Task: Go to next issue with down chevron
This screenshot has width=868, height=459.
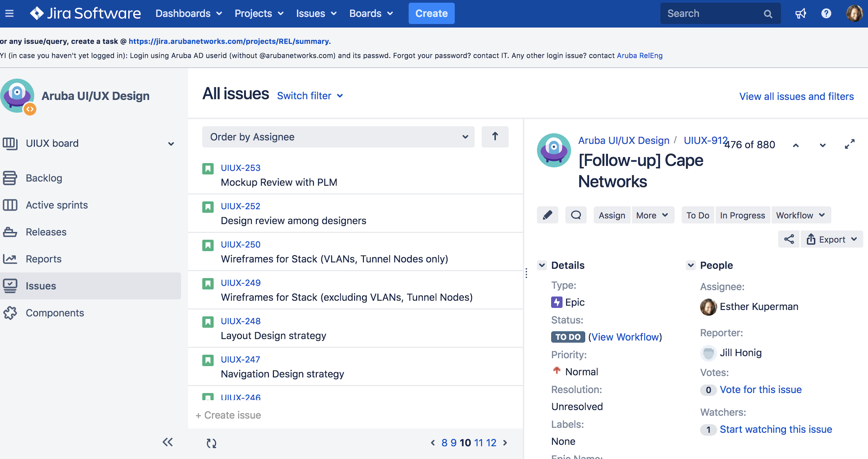Action: pos(823,145)
